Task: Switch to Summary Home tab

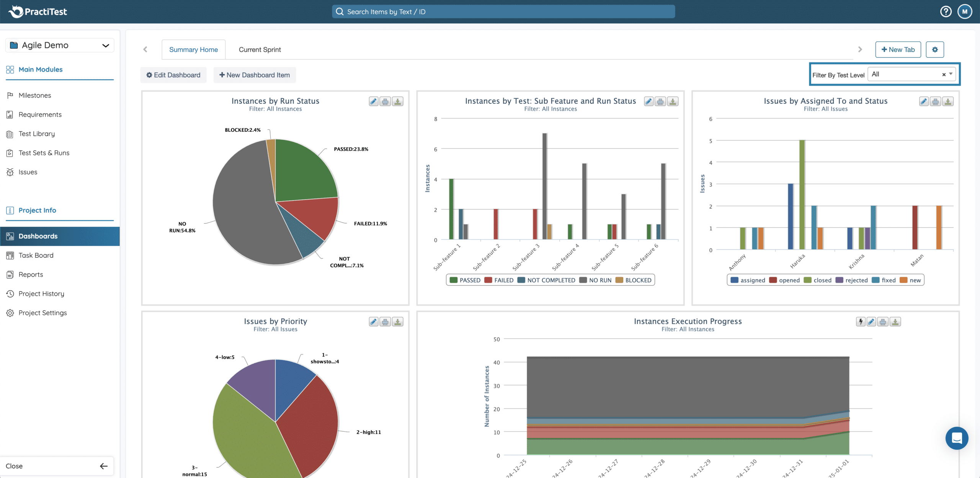Action: pyautogui.click(x=193, y=49)
